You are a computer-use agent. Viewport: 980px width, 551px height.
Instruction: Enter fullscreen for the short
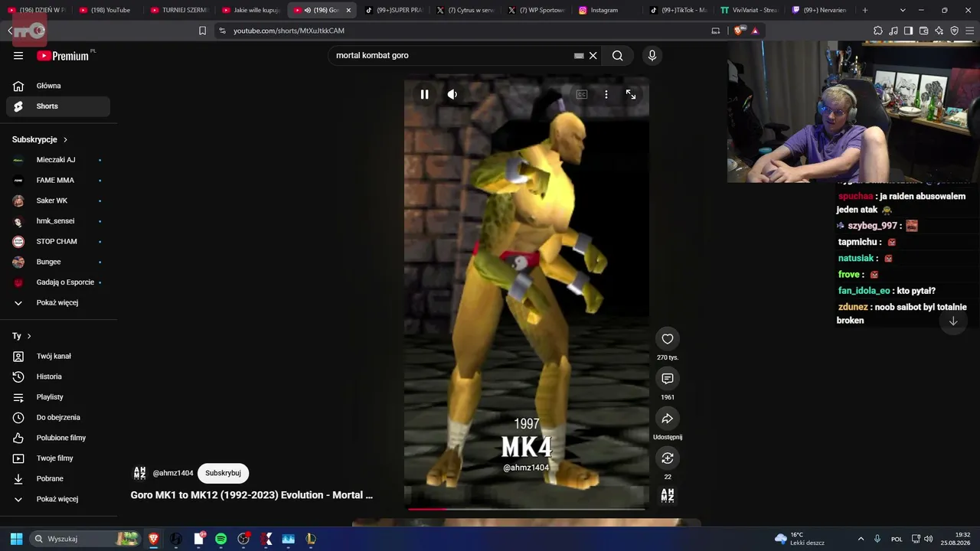pyautogui.click(x=631, y=94)
